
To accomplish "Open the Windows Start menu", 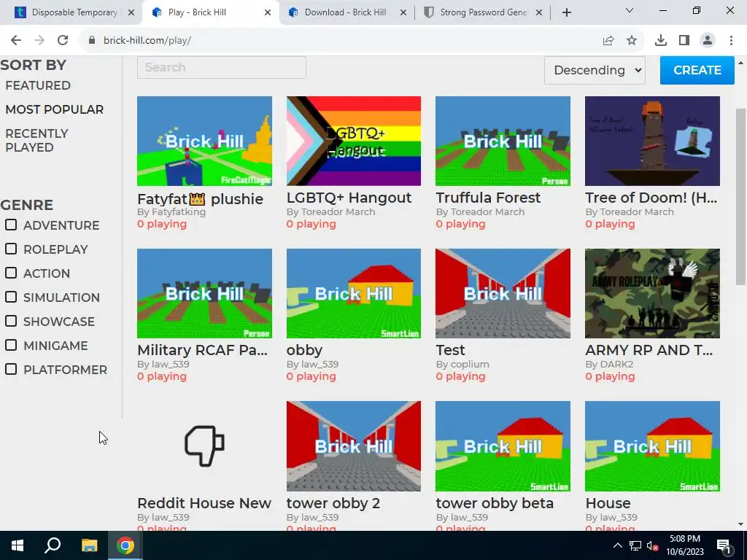I will click(18, 545).
